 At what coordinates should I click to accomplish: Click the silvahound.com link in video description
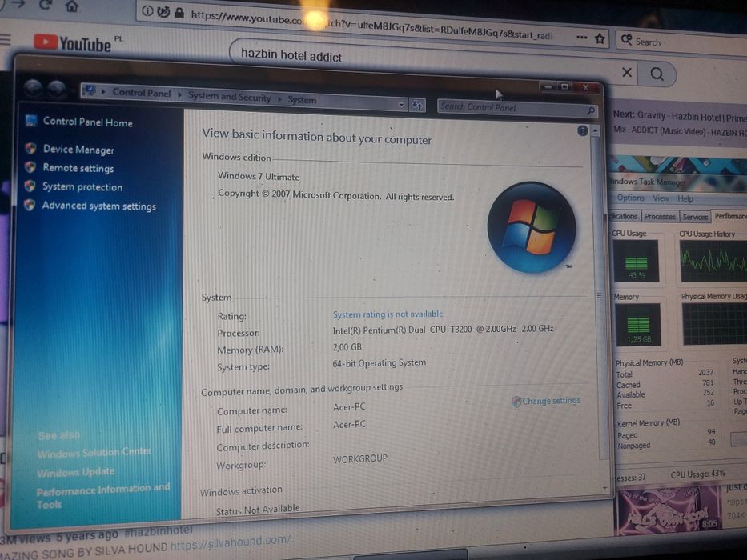pyautogui.click(x=230, y=543)
